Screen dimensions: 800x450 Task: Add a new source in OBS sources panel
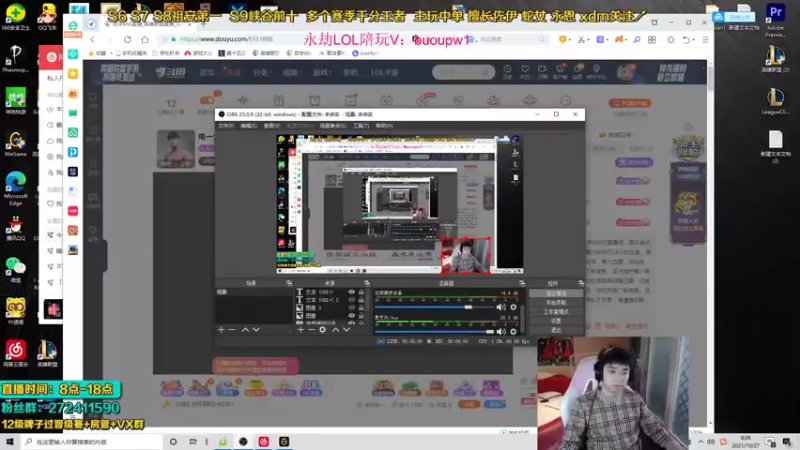tap(301, 330)
